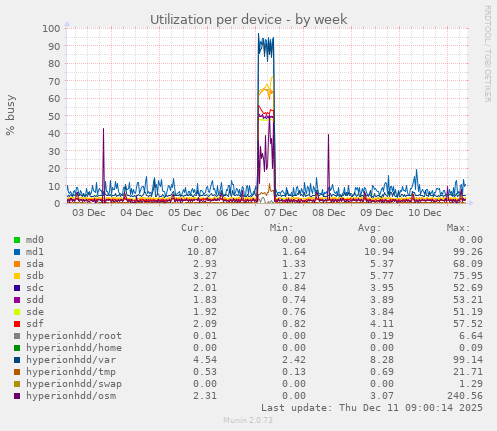Click the md0 green legend swatch
The image size is (497, 431).
point(17,240)
